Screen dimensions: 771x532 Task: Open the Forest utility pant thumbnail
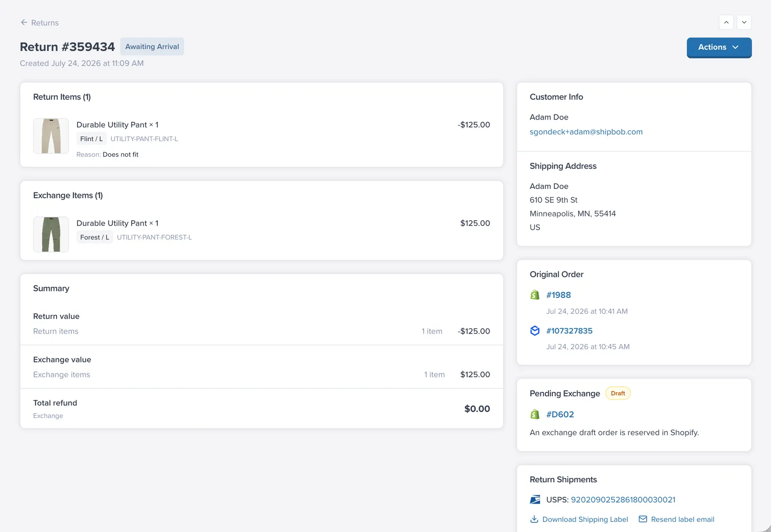(51, 234)
